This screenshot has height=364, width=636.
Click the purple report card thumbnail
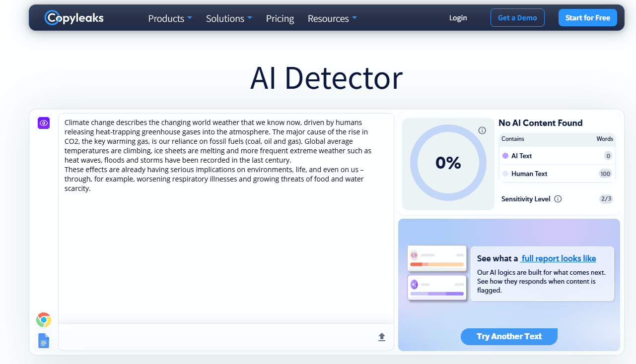click(x=437, y=288)
